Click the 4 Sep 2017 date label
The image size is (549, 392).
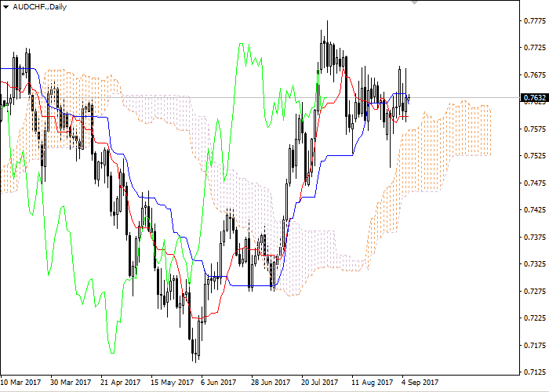(420, 383)
